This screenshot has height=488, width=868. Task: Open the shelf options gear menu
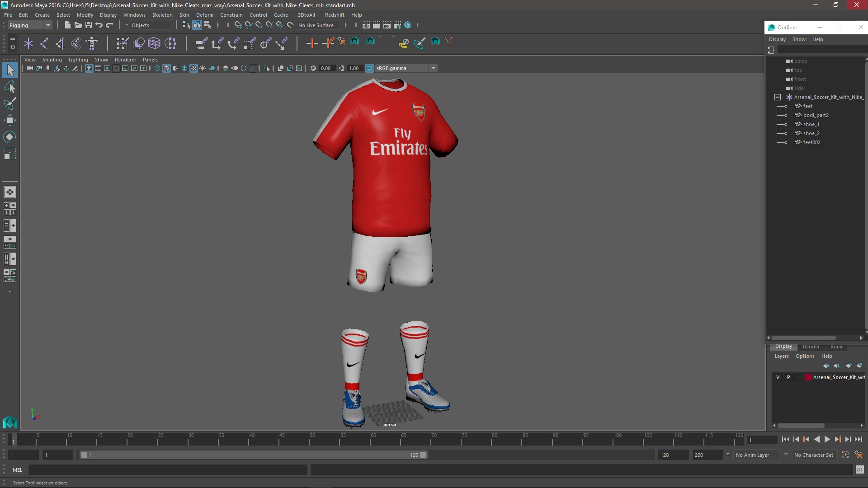pyautogui.click(x=12, y=47)
